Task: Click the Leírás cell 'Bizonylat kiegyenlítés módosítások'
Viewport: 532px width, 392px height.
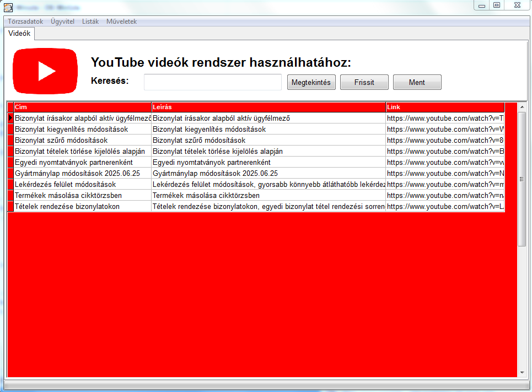Action: [x=268, y=130]
